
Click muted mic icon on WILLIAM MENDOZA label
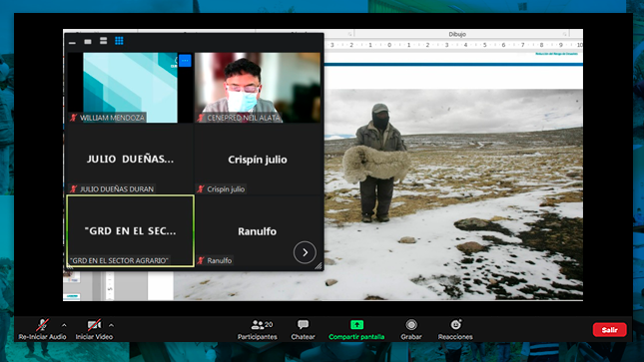tap(74, 118)
